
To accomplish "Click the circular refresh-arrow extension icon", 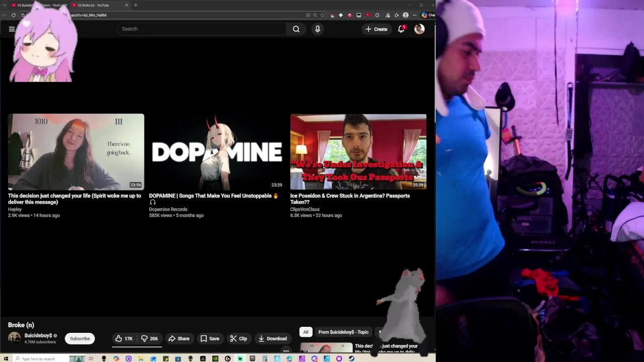I will tap(377, 15).
